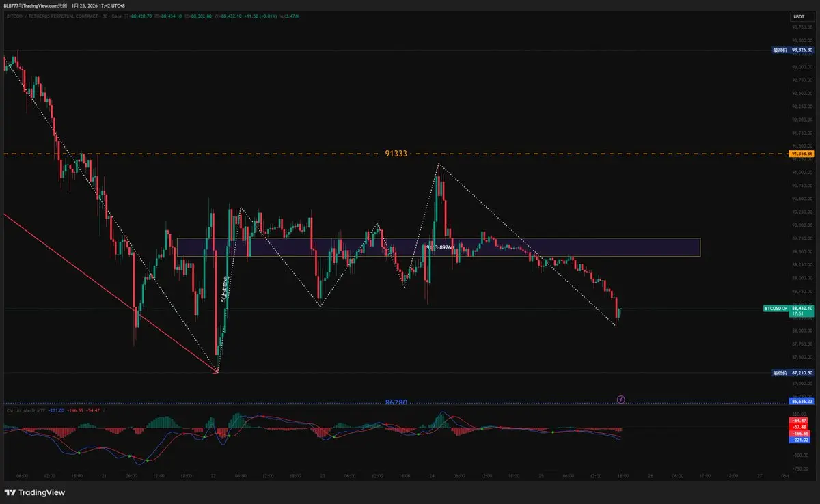
Task: Click the 93,326.30 highest price label
Action: point(793,50)
